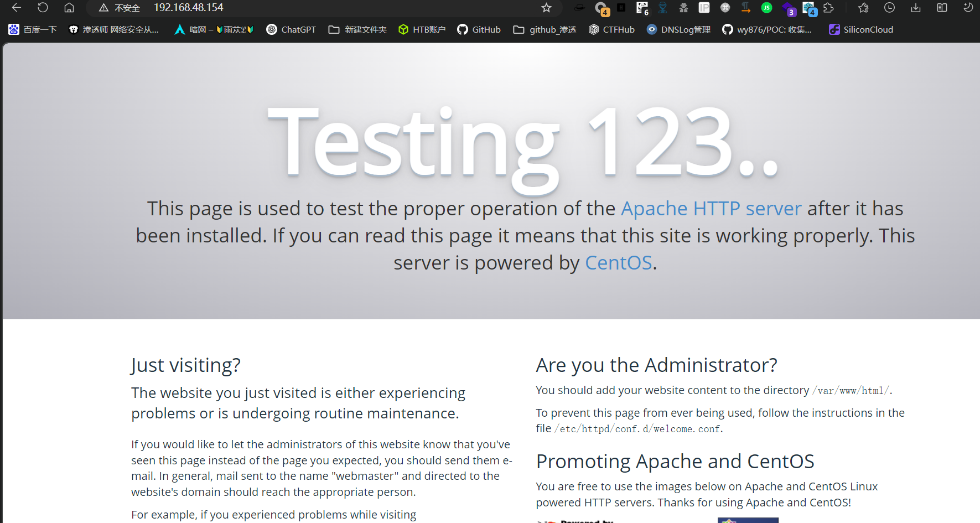
Task: Open the SiliconCloud bookmark
Action: tap(861, 29)
